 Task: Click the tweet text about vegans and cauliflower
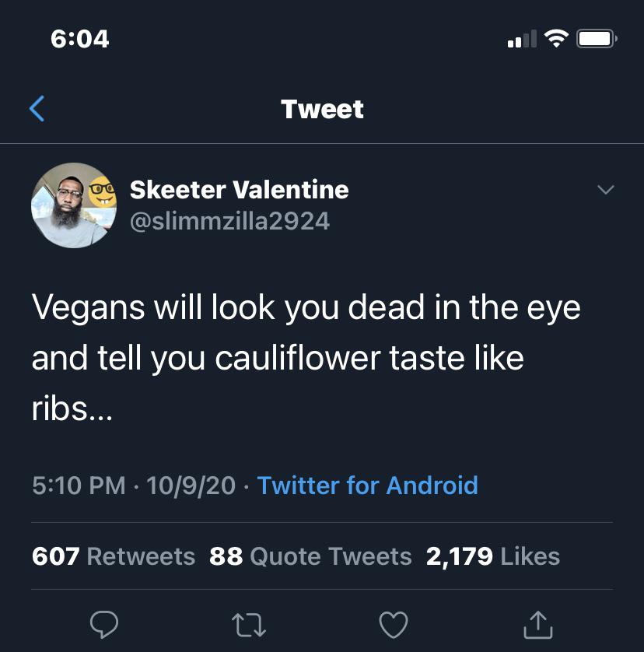306,359
